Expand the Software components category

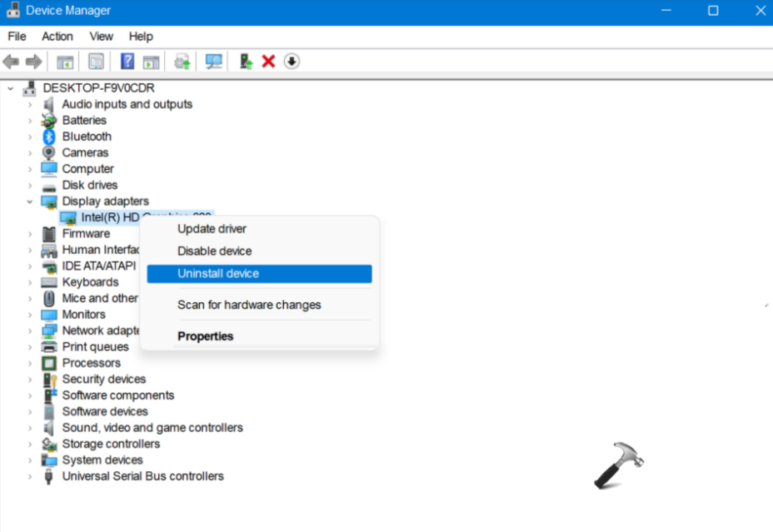(x=30, y=395)
